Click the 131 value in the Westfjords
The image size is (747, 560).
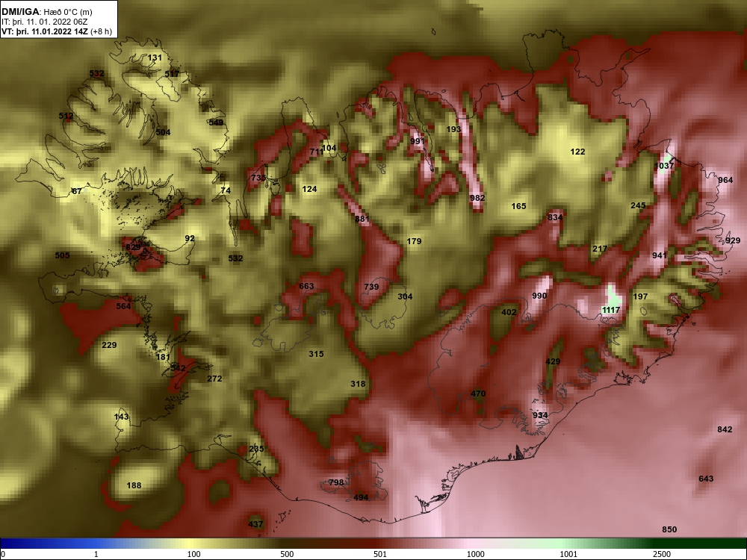[155, 57]
